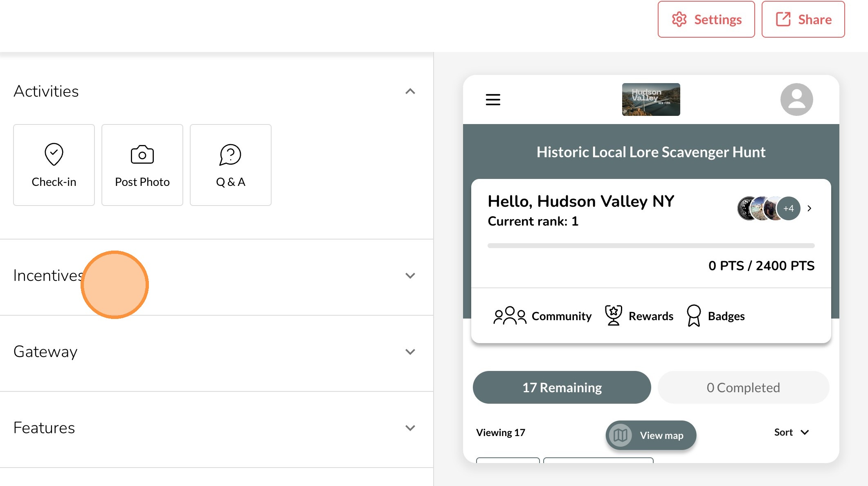Click the Settings button
The image size is (868, 486).
click(x=706, y=19)
